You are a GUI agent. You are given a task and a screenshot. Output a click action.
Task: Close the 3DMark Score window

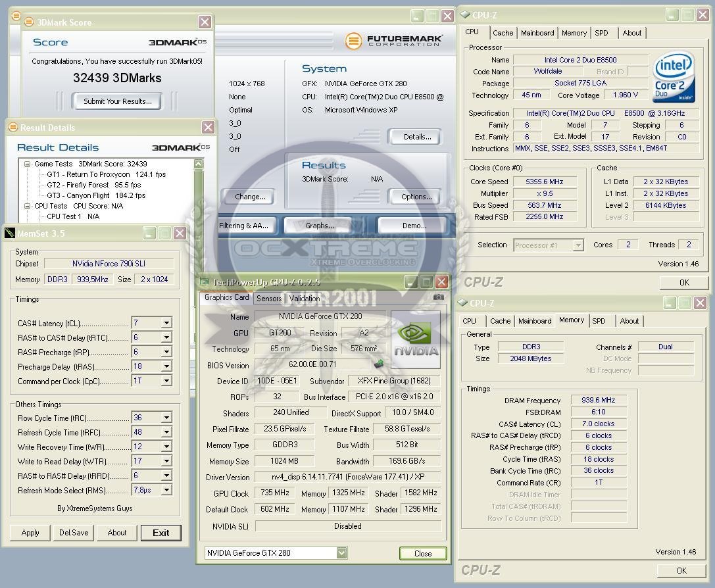click(x=205, y=22)
